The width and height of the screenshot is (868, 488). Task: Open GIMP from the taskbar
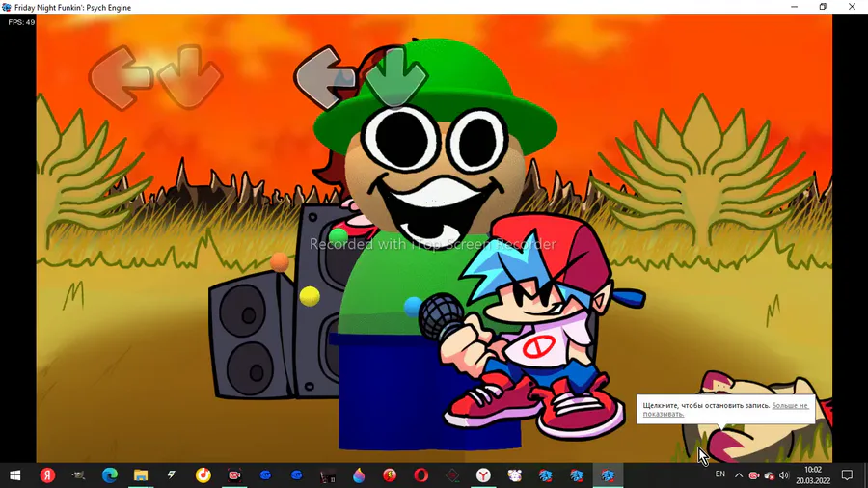(78, 475)
